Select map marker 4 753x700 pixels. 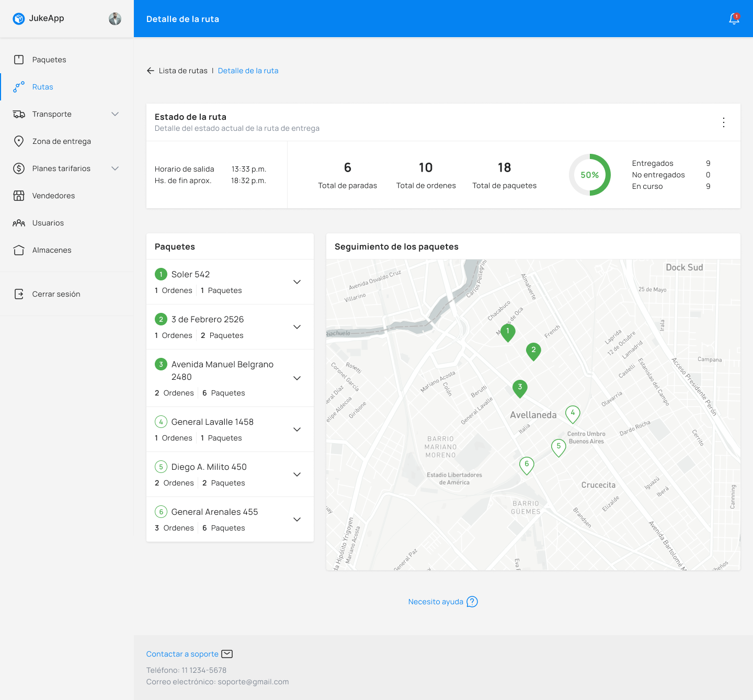pos(573,414)
